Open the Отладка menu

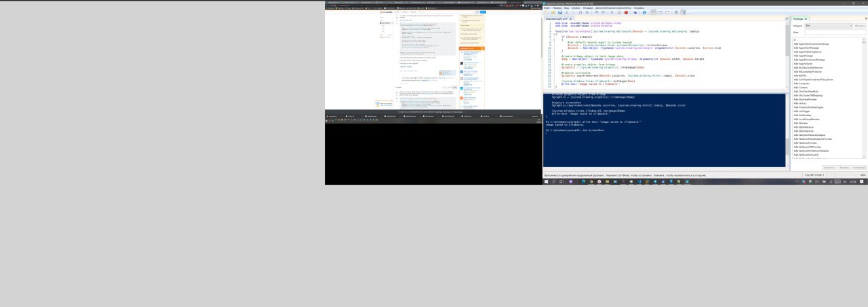(x=588, y=7)
